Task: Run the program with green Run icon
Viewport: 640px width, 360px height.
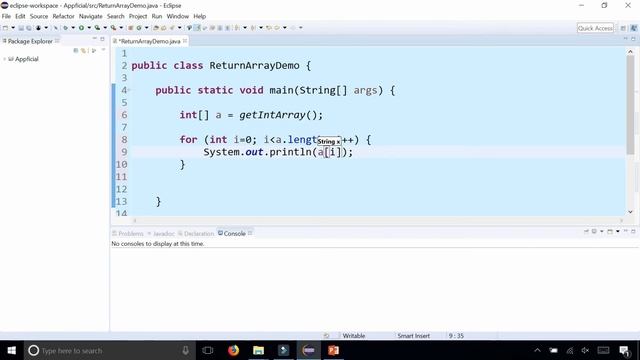Action: tap(81, 28)
